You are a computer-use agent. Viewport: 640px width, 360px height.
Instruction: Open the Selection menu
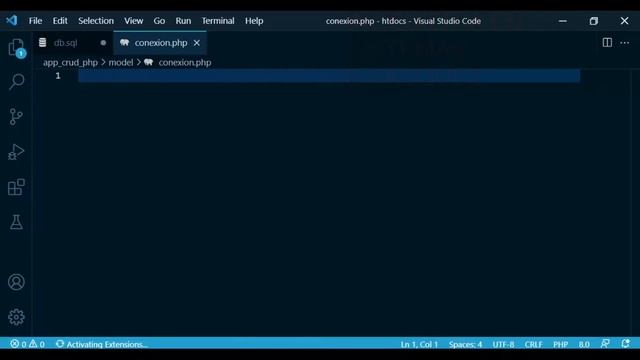(x=96, y=21)
